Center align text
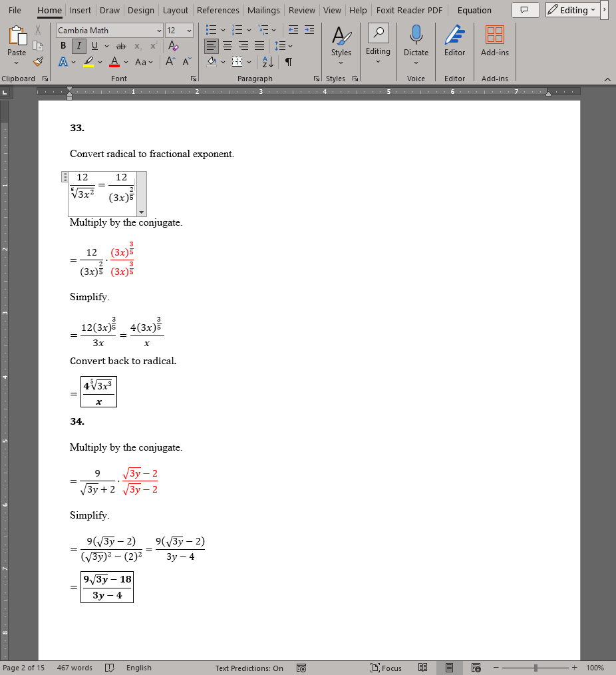Viewport: 616px width, 675px height. 228,46
